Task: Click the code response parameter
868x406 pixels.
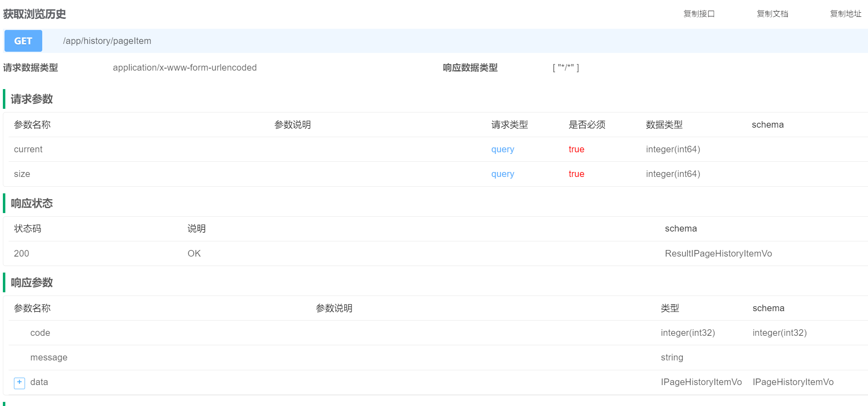Action: point(40,333)
